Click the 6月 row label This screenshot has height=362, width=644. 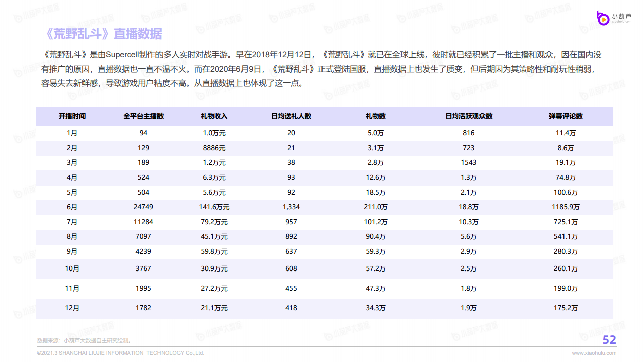[72, 207]
